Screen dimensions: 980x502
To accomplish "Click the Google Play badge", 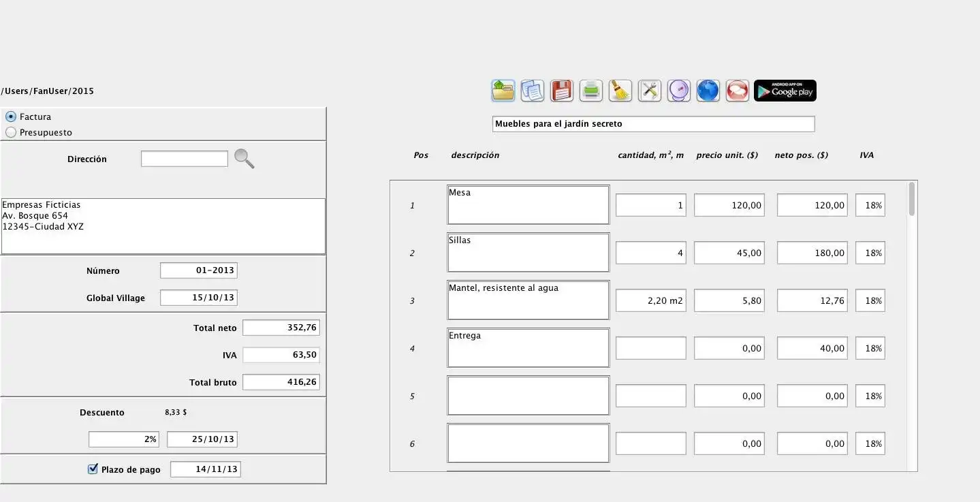I will 785,91.
